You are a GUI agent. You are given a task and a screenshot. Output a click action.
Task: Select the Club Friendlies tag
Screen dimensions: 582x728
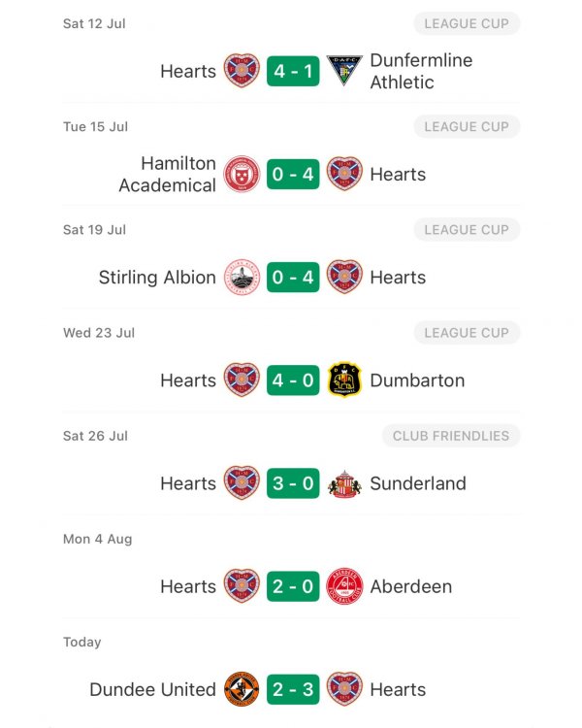click(451, 436)
